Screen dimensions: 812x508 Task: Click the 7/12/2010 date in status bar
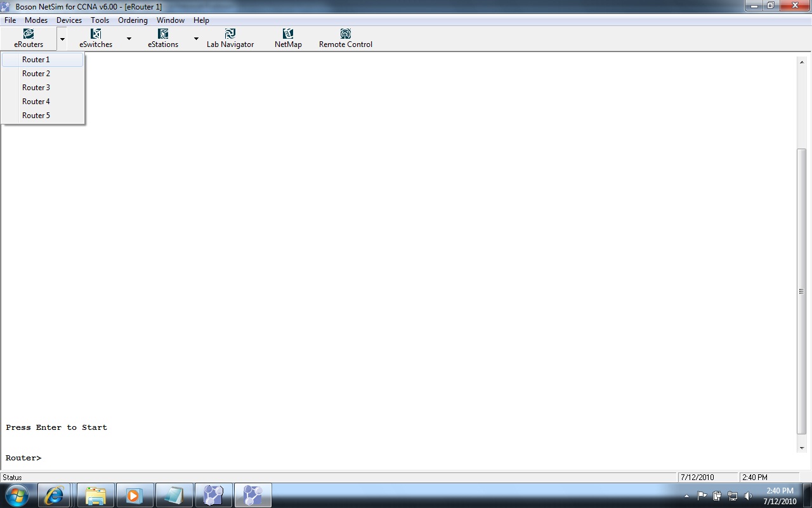(x=697, y=478)
